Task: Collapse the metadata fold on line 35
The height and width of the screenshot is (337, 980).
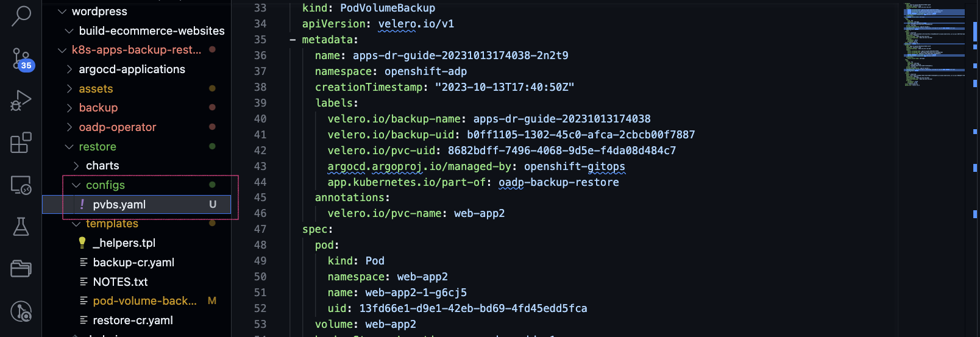Action: coord(293,40)
